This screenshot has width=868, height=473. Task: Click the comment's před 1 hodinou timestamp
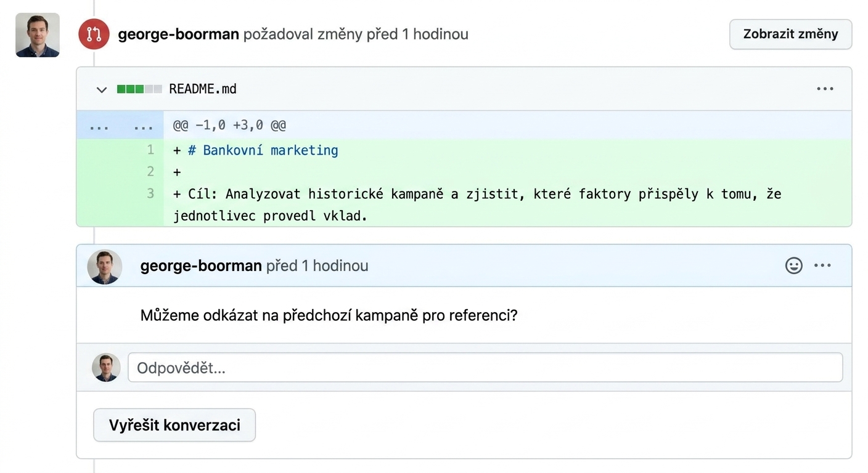[x=317, y=266]
